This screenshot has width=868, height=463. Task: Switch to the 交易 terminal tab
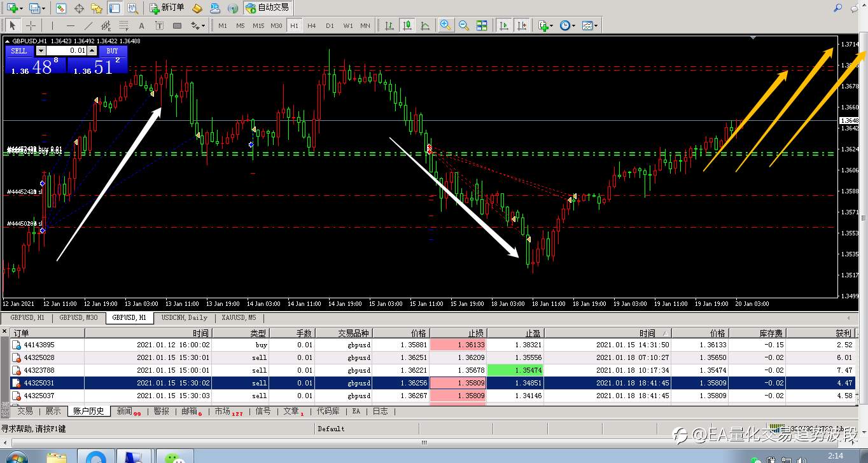tap(25, 411)
